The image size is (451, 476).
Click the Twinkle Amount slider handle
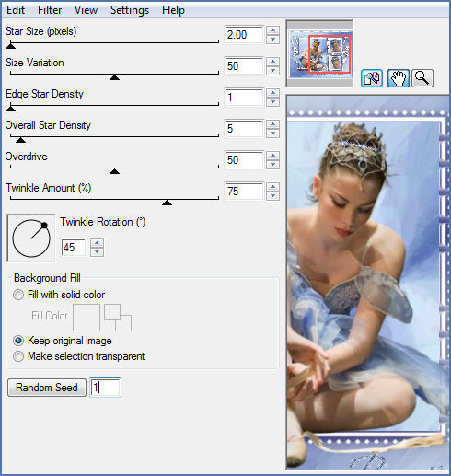pos(167,203)
